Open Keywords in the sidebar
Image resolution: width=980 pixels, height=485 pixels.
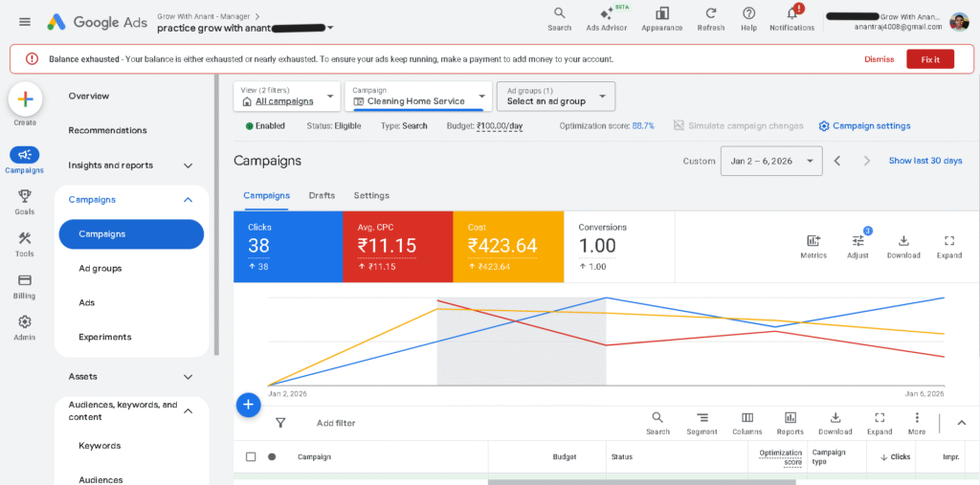tap(100, 446)
